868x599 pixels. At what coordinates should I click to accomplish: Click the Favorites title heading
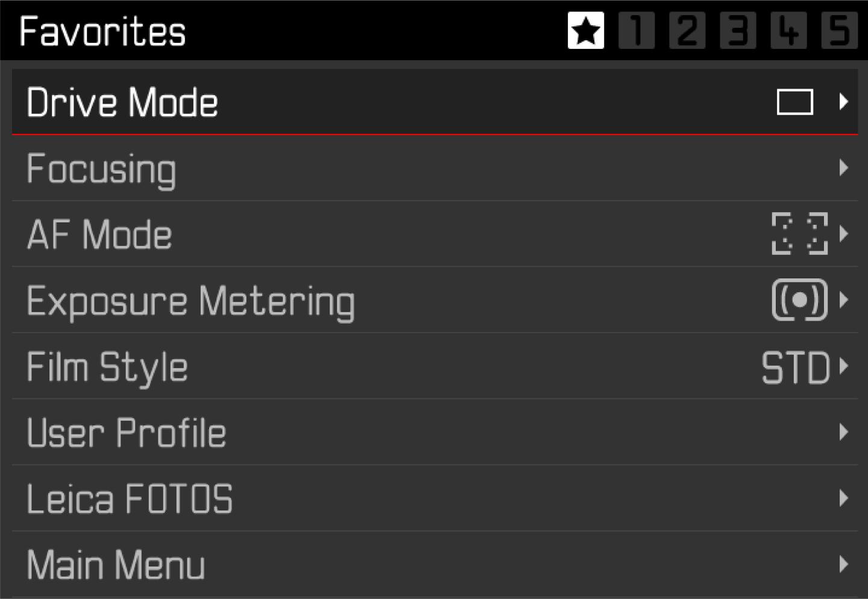[102, 31]
